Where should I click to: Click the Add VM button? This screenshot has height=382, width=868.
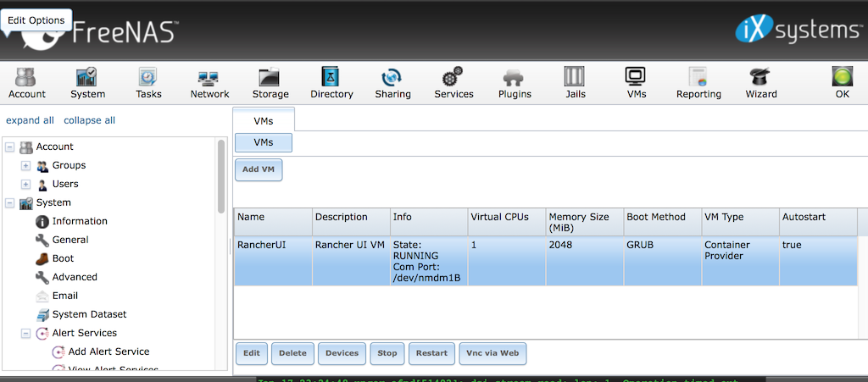(x=259, y=169)
